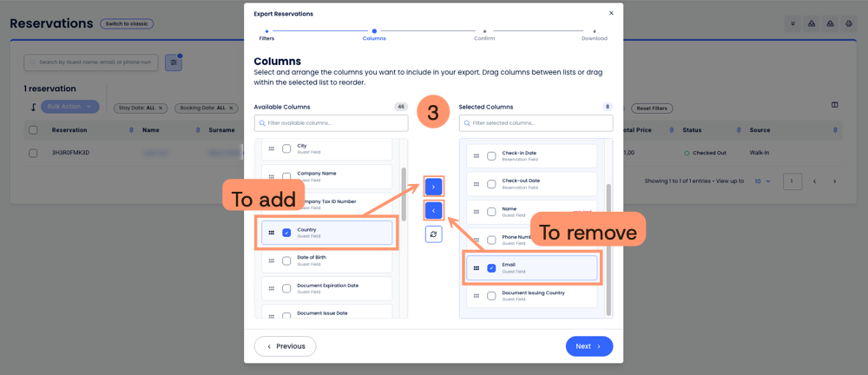The image size is (868, 375).
Task: Grab the drag handle of Document Issuing Country
Action: click(476, 296)
